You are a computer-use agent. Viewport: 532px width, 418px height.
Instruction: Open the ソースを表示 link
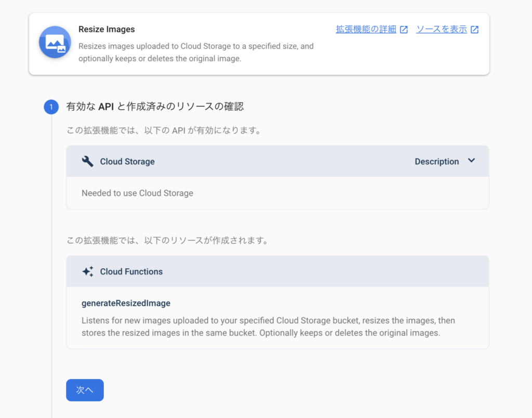point(442,30)
